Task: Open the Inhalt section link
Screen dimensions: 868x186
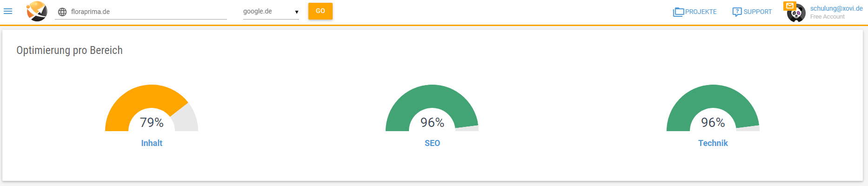Action: [x=152, y=143]
